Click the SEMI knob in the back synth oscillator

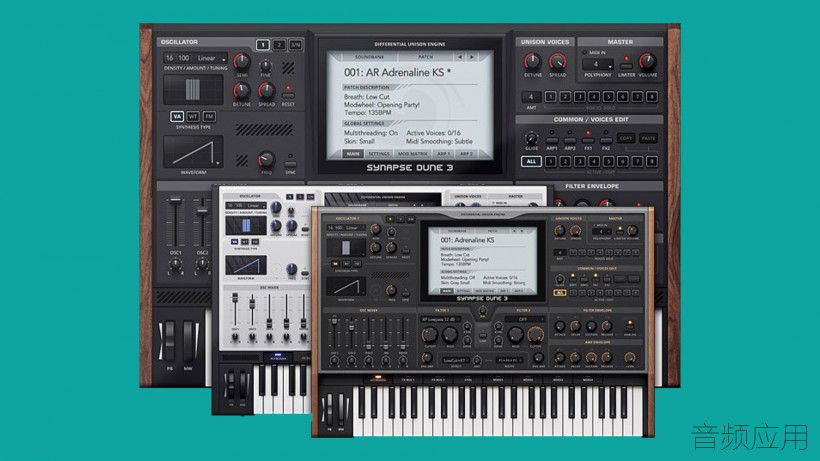click(242, 62)
